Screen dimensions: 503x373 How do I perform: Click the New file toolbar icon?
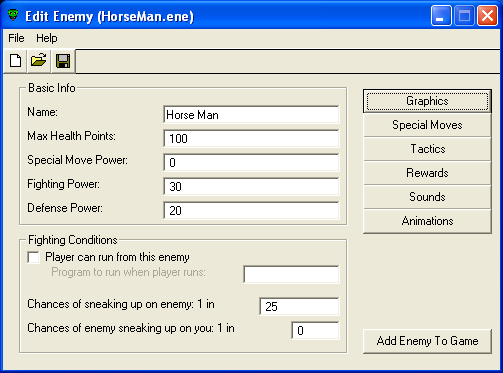15,61
